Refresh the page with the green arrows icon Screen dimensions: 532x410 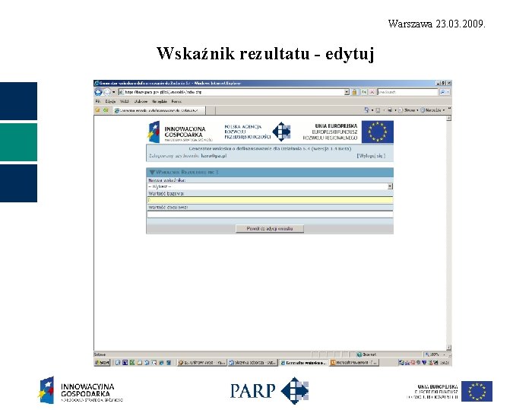[364, 92]
